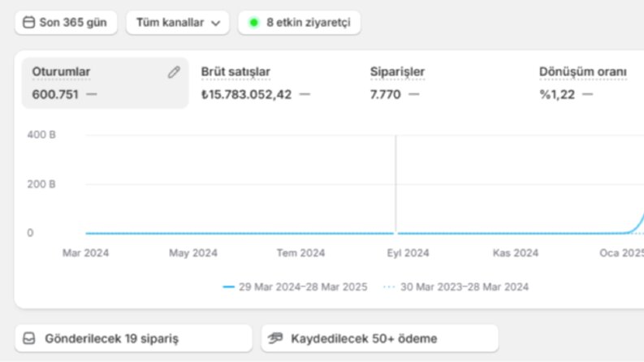This screenshot has height=362, width=644.
Task: Select the Oturumlar metric card
Action: [x=105, y=83]
